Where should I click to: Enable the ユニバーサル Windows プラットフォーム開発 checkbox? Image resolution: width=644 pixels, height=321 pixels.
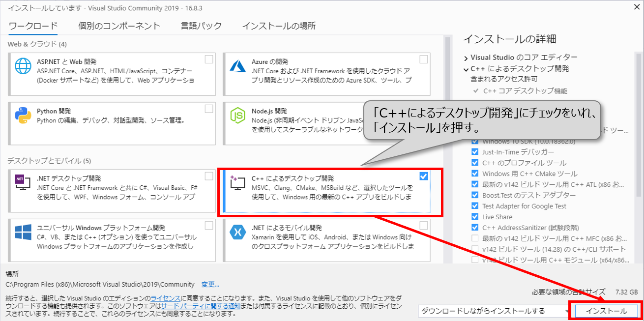pos(209,226)
